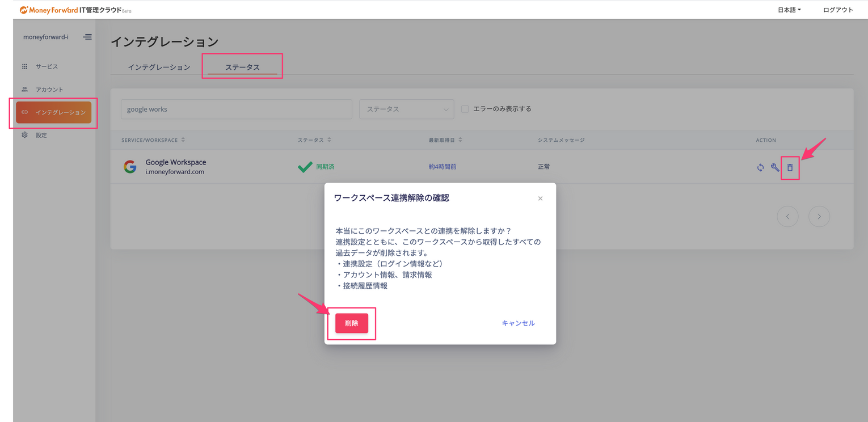Viewport: 868px width, 422px height.
Task: Click the サービス grid icon in the sidebar
Action: pos(24,66)
